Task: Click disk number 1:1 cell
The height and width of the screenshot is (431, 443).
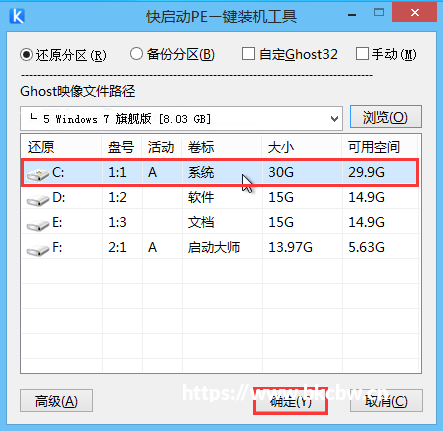Action: coord(117,173)
